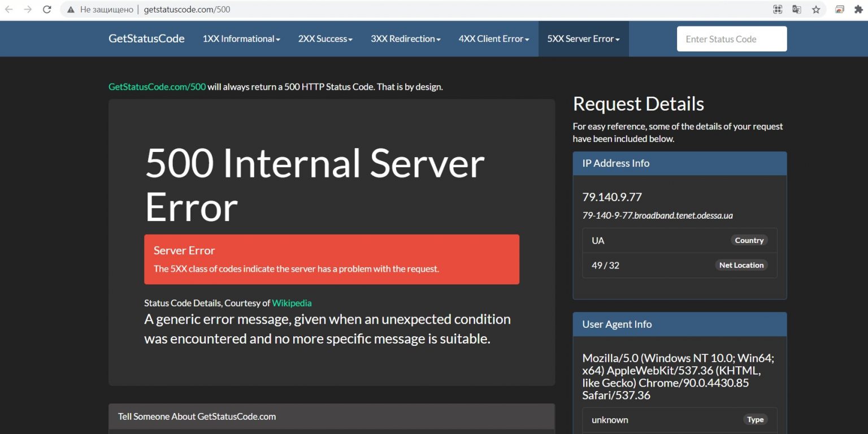Image resolution: width=868 pixels, height=434 pixels.
Task: Select the IP address 79.140.9.77
Action: pyautogui.click(x=612, y=197)
